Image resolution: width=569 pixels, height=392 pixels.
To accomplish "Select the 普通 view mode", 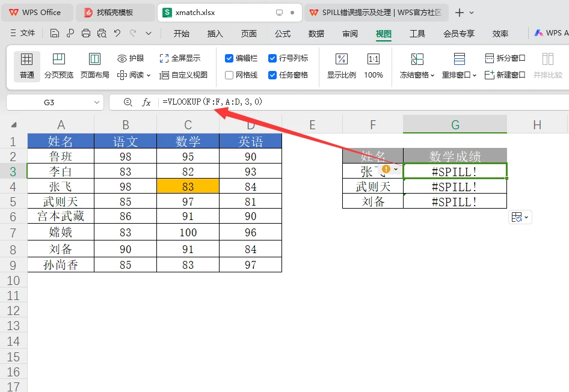I will [27, 66].
